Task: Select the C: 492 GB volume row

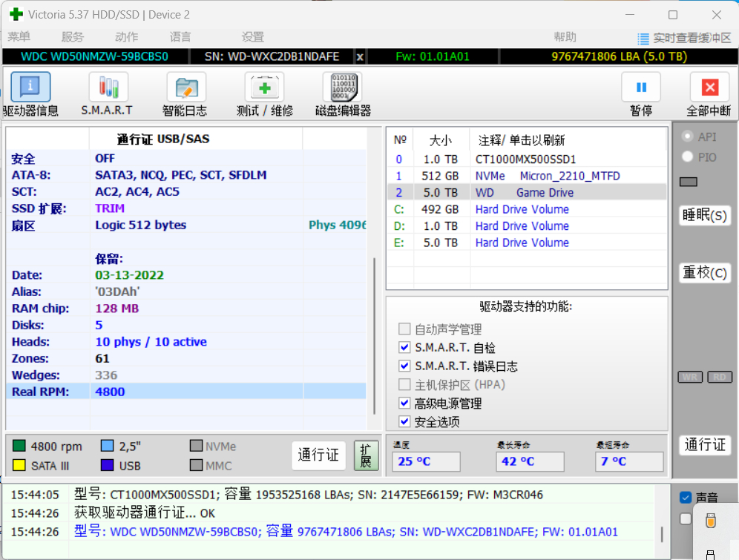Action: [x=527, y=209]
